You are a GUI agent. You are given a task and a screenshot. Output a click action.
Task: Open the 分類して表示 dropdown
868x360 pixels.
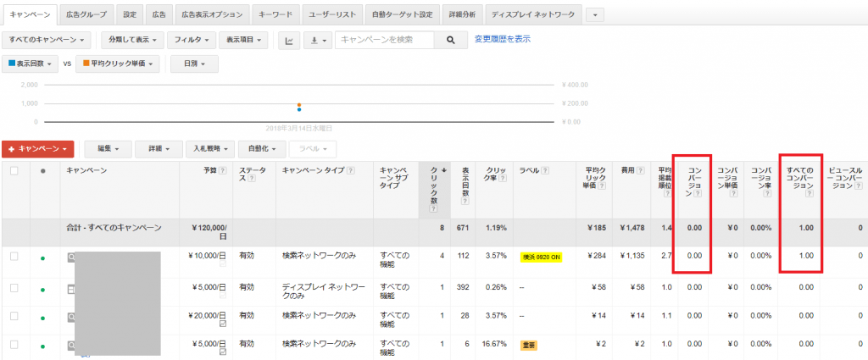[133, 41]
